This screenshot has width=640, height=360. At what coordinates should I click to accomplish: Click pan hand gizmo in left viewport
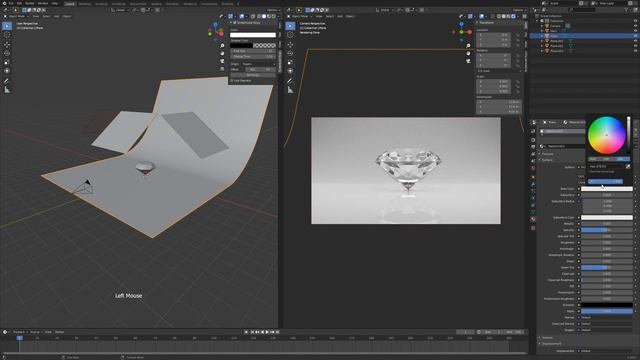point(222,53)
